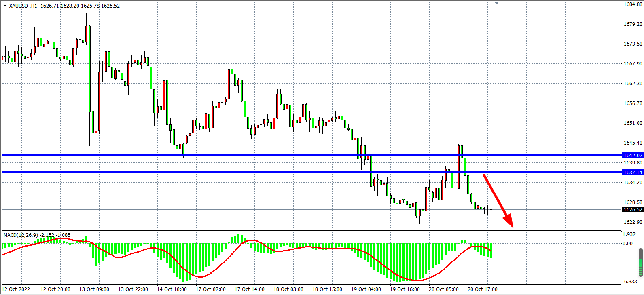The image size is (644, 295).
Task: Click the 12 Oct 2022 date label
Action: point(16,289)
